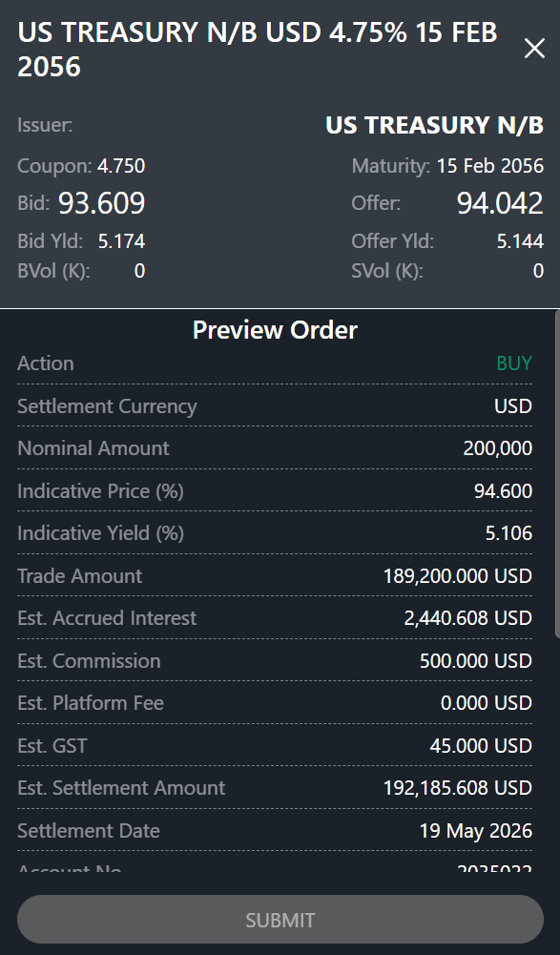This screenshot has height=955, width=560.
Task: Click the Indicative Price 94.600 value
Action: click(x=504, y=491)
